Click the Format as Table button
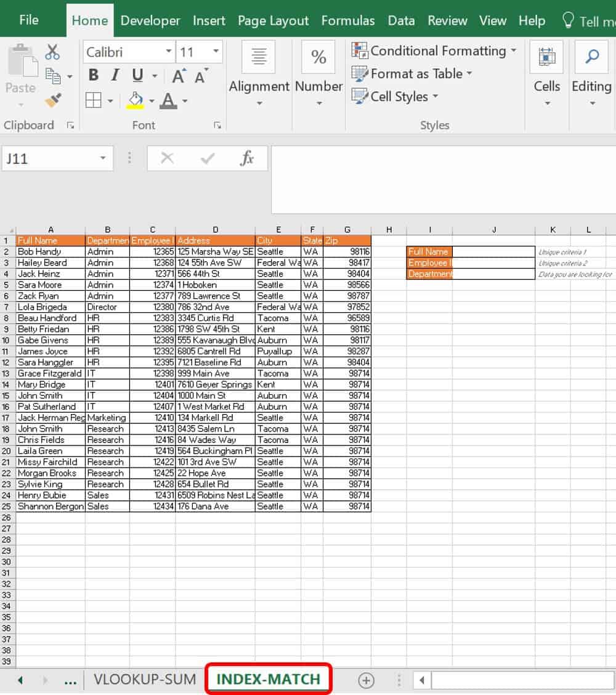This screenshot has width=616, height=695. click(413, 74)
